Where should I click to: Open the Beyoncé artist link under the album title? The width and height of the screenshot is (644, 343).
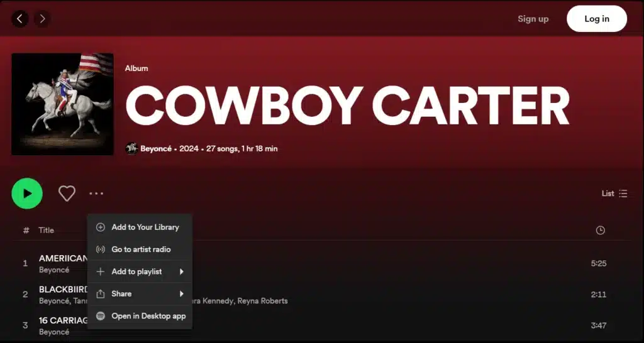[x=156, y=148]
